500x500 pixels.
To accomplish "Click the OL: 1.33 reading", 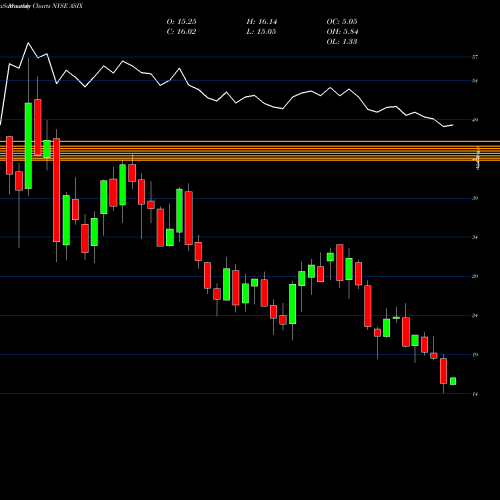I will [x=342, y=42].
